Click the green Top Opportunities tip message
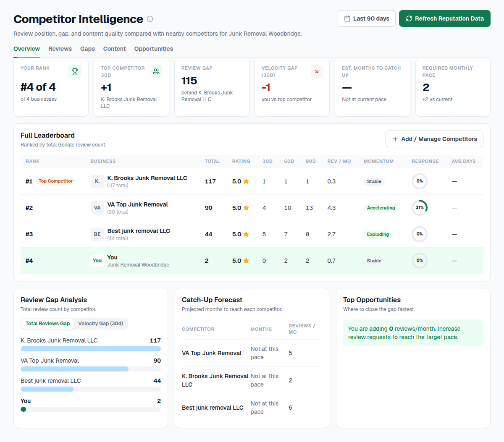Image resolution: width=504 pixels, height=442 pixels. tap(413, 333)
